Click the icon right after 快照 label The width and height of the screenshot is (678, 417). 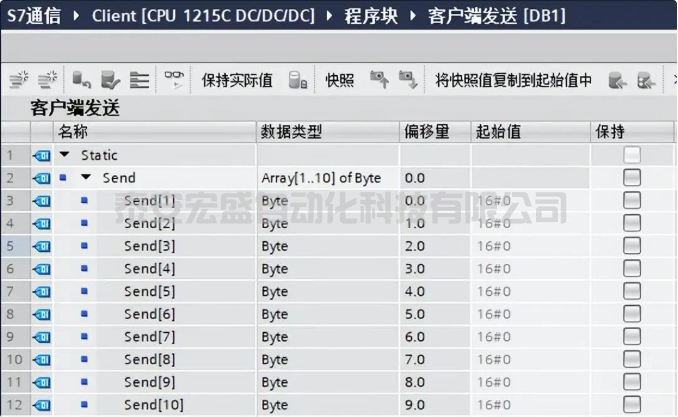[378, 80]
